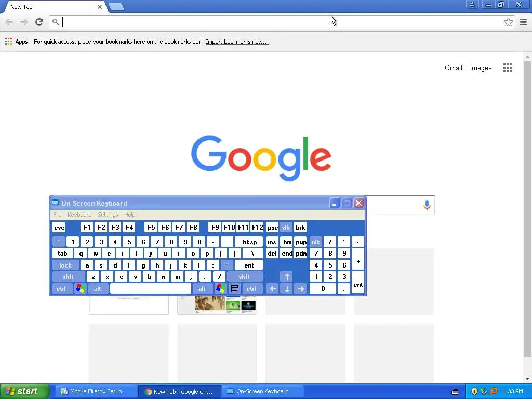532x399 pixels.
Task: Open the Keyboard menu
Action: click(x=79, y=215)
